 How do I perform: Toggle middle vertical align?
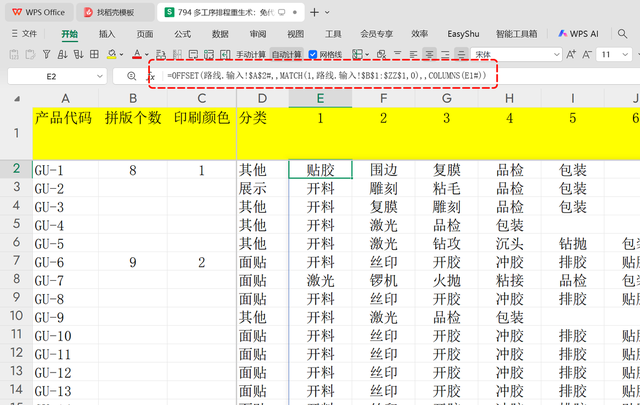[x=461, y=54]
